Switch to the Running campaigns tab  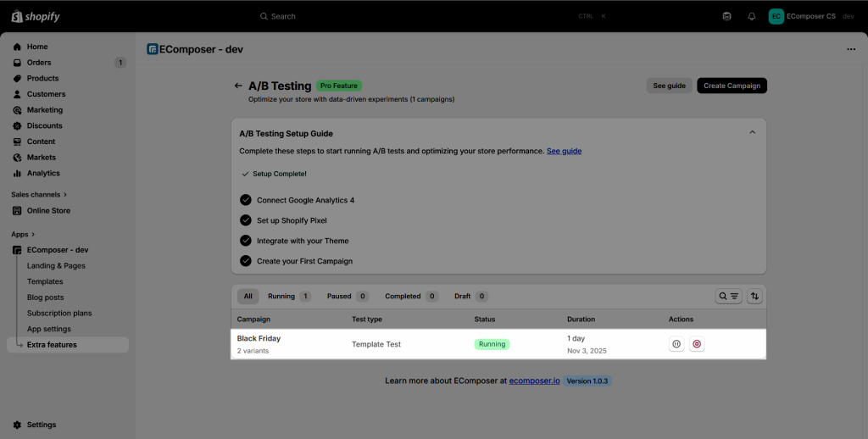[288, 297]
